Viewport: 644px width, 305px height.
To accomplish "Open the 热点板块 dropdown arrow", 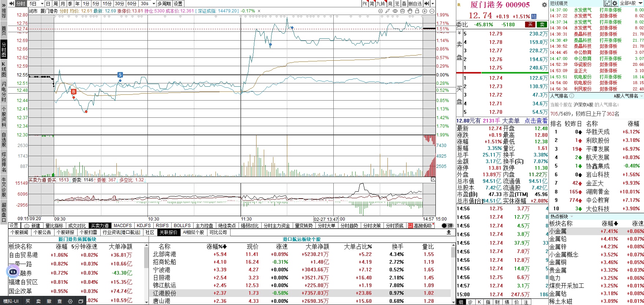I will (x=572, y=217).
